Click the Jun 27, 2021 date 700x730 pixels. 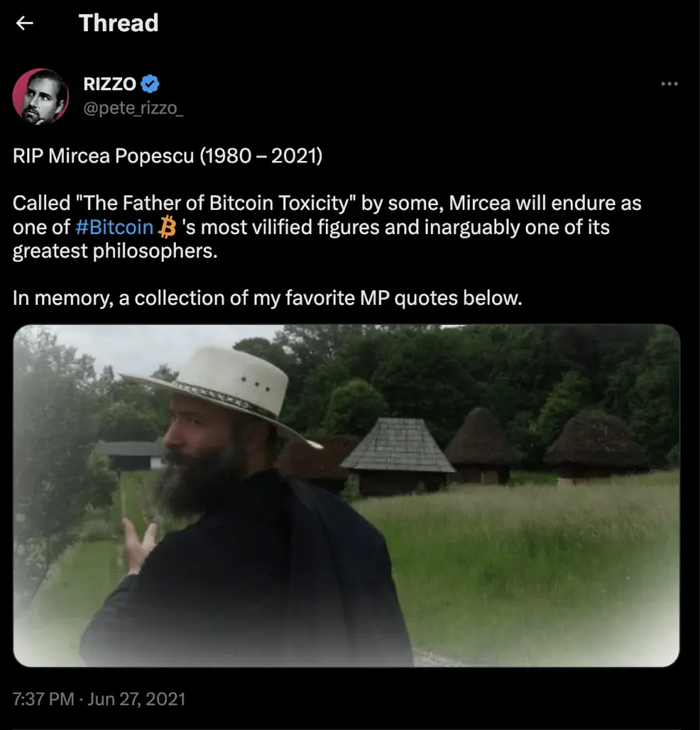pos(136,699)
